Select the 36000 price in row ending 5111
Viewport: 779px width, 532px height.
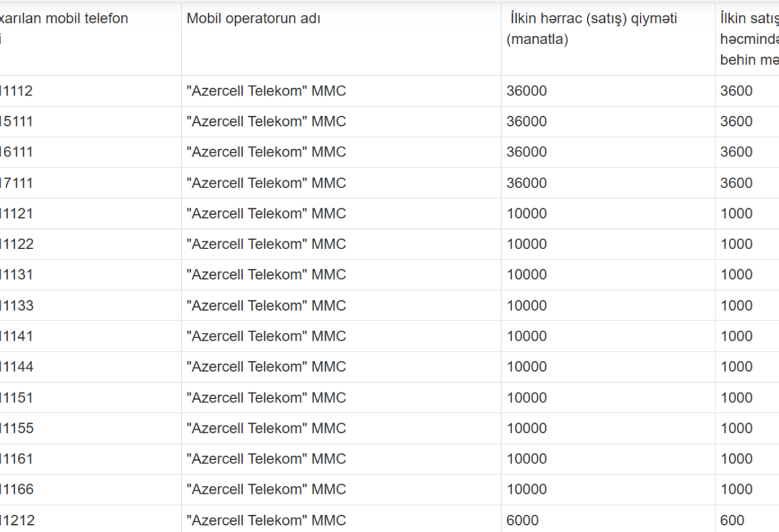526,121
